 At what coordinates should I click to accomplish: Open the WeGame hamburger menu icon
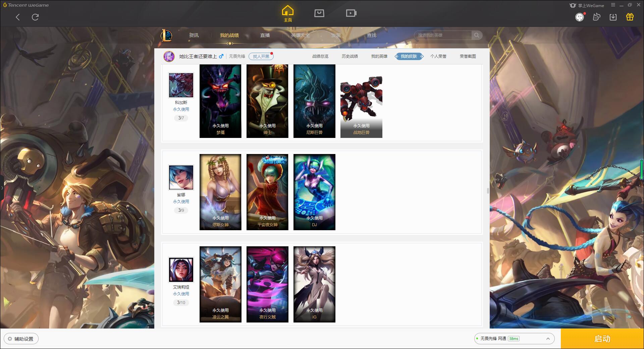(613, 5)
